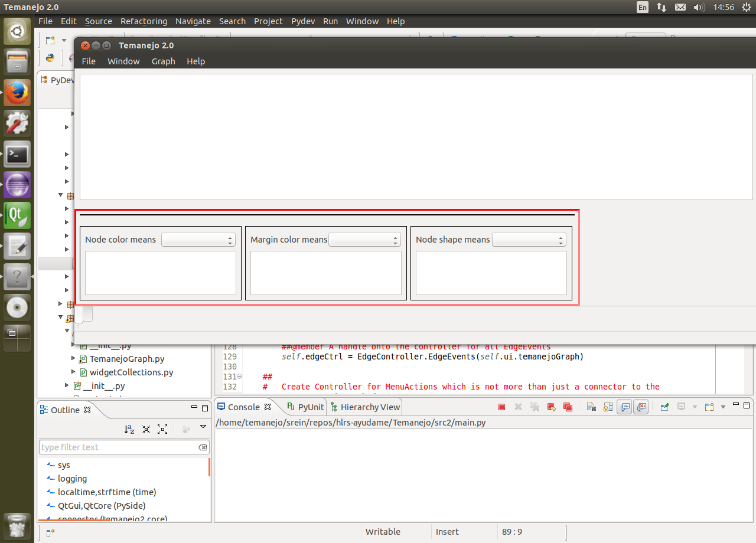Viewport: 756px width, 543px height.
Task: Open Display Selected Console dropdown arrow
Action: point(694,407)
